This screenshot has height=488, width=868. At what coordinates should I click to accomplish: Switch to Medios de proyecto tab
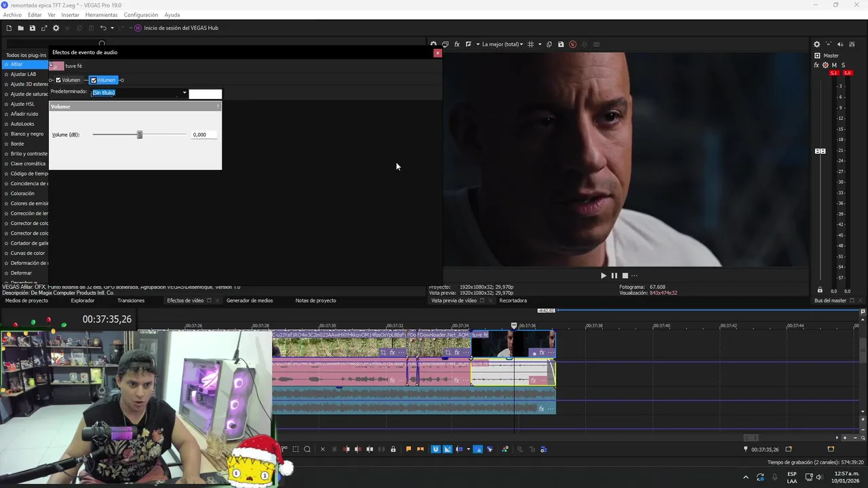26,300
